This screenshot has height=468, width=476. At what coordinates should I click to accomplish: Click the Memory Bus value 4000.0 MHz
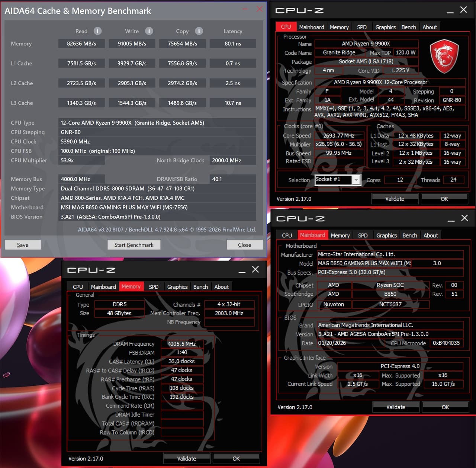tap(81, 179)
